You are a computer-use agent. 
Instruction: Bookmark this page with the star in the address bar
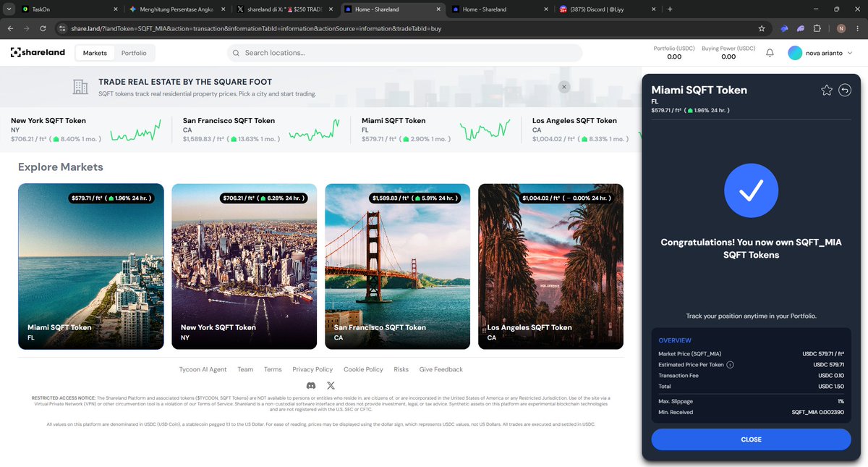[x=762, y=28]
